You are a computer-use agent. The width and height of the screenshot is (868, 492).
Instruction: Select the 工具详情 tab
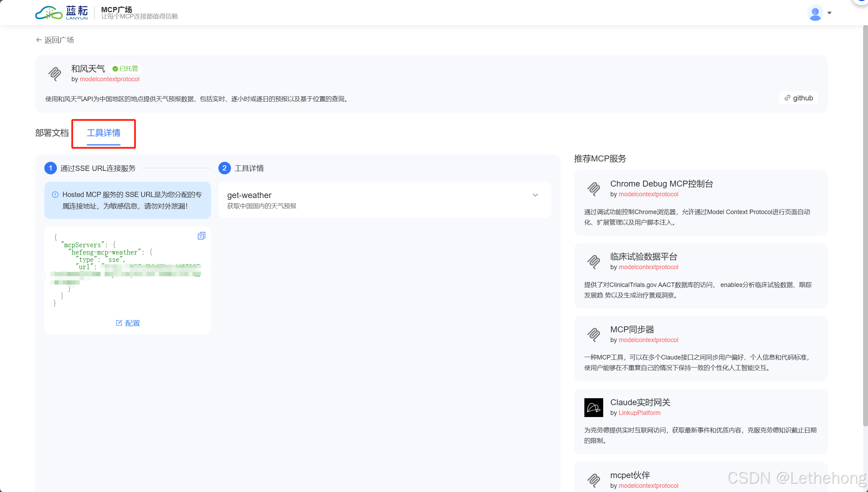[x=104, y=133]
